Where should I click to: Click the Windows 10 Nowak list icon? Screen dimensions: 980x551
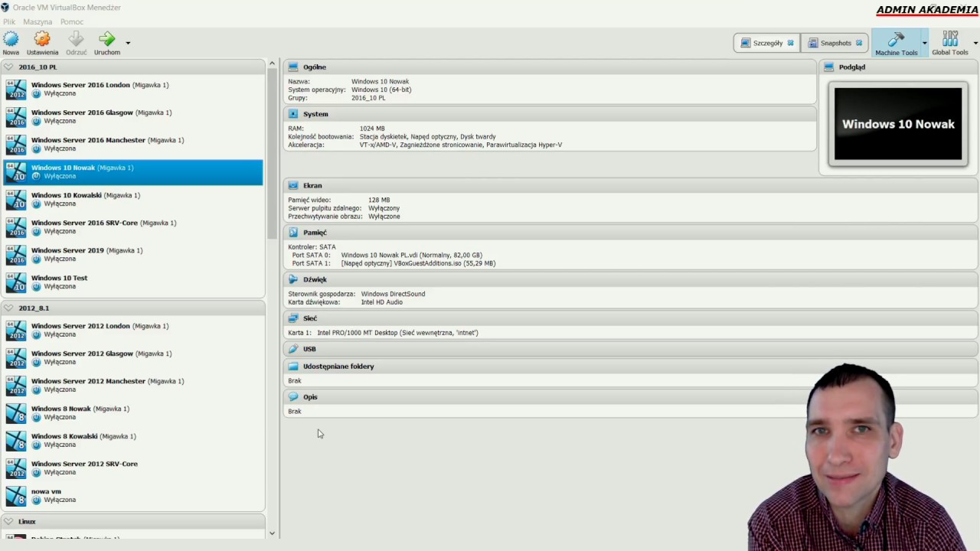point(16,172)
